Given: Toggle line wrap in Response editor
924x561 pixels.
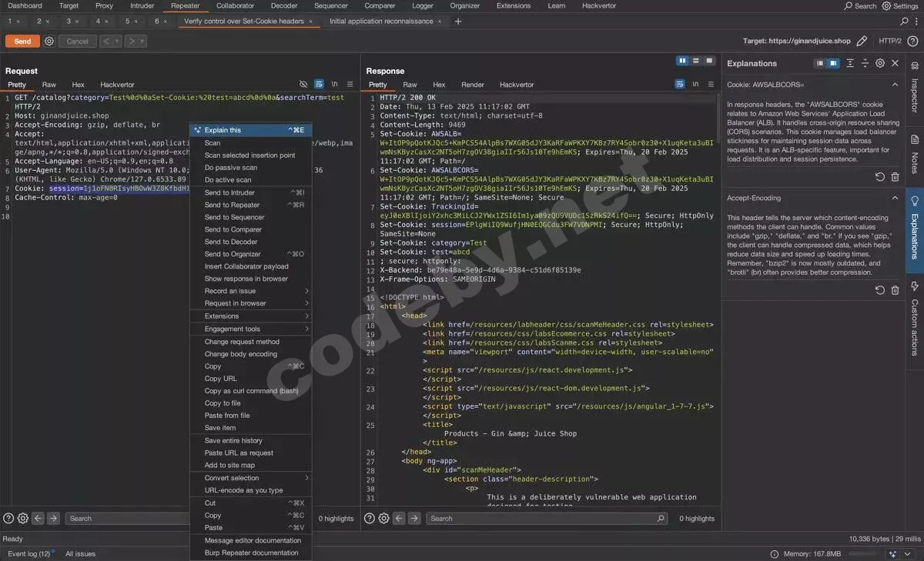Looking at the screenshot, I should pos(680,84).
